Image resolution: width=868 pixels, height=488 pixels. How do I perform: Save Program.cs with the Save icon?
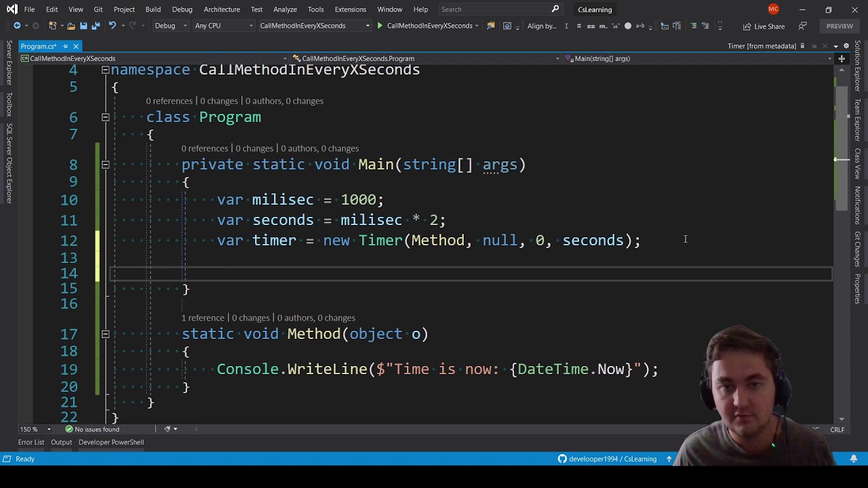tap(83, 26)
